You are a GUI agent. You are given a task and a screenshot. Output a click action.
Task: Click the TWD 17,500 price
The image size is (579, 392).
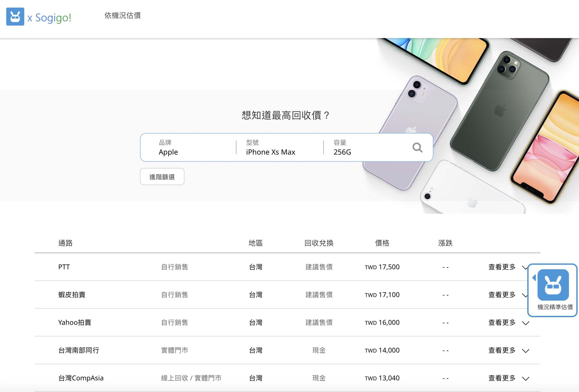(382, 267)
